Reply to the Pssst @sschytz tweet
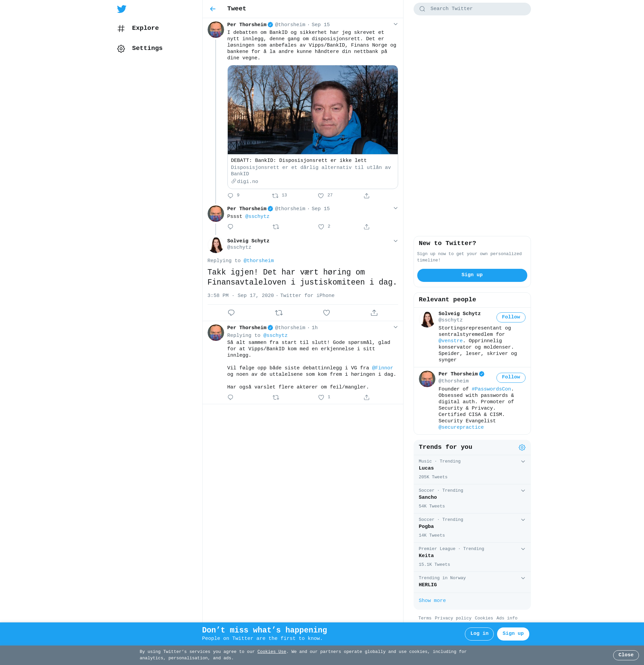This screenshot has width=644, height=665. click(x=230, y=227)
